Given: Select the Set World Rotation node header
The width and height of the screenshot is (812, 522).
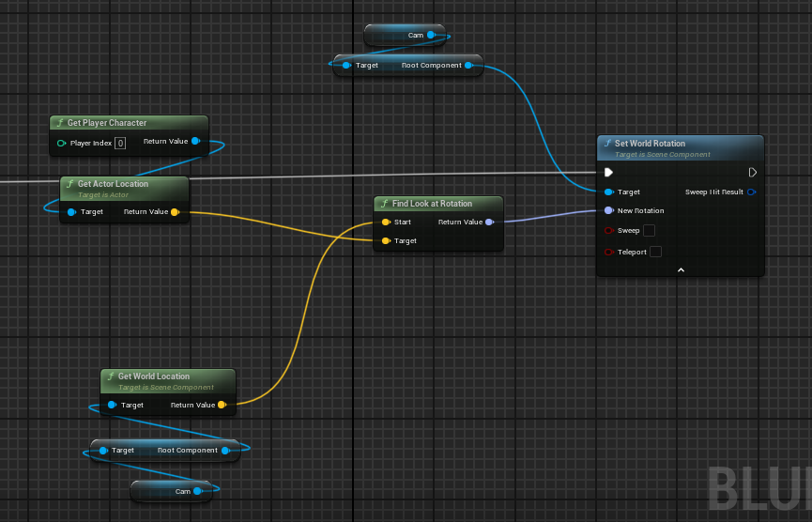Looking at the screenshot, I should 681,148.
